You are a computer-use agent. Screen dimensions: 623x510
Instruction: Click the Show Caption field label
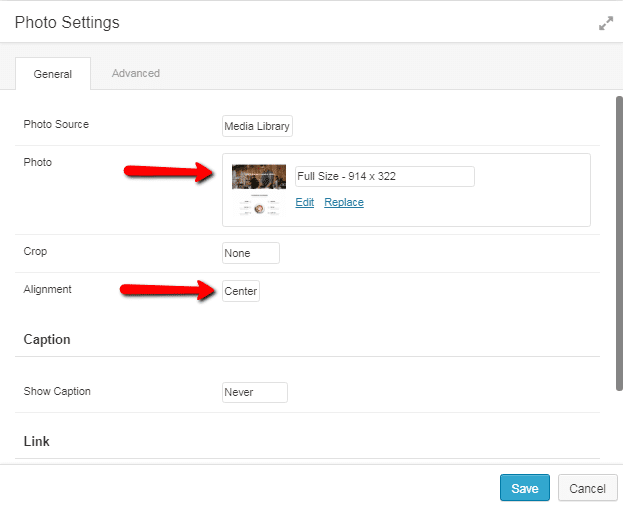point(57,391)
